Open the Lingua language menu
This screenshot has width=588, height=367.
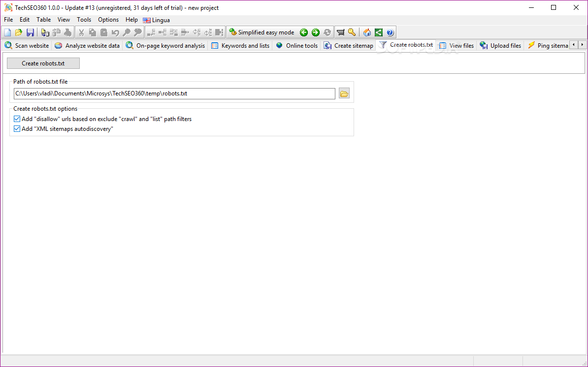coord(157,20)
